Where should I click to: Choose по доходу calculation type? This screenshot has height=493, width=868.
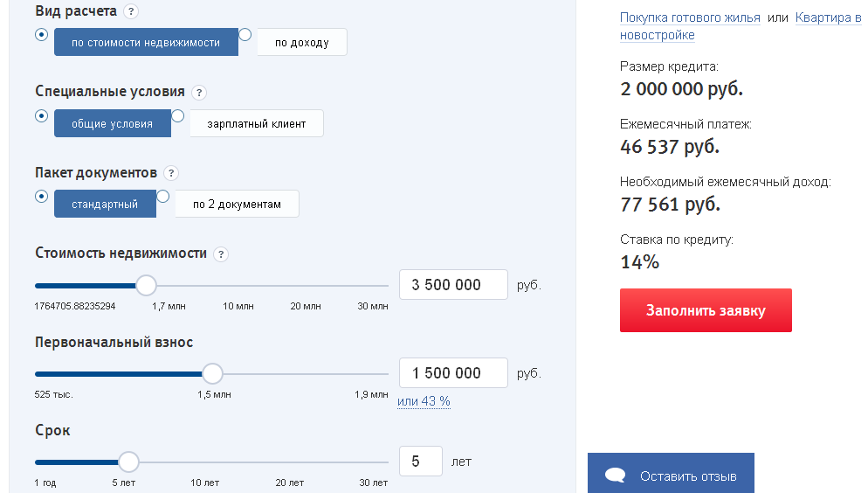coord(301,43)
